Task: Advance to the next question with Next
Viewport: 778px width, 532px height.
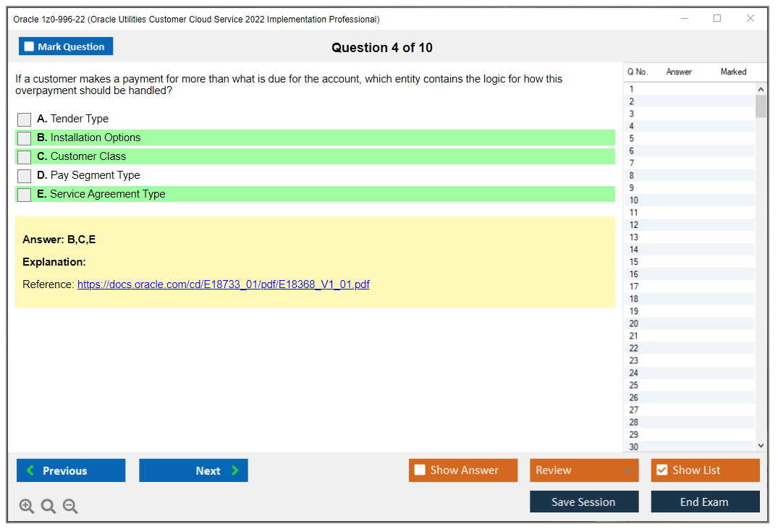Action: 193,470
